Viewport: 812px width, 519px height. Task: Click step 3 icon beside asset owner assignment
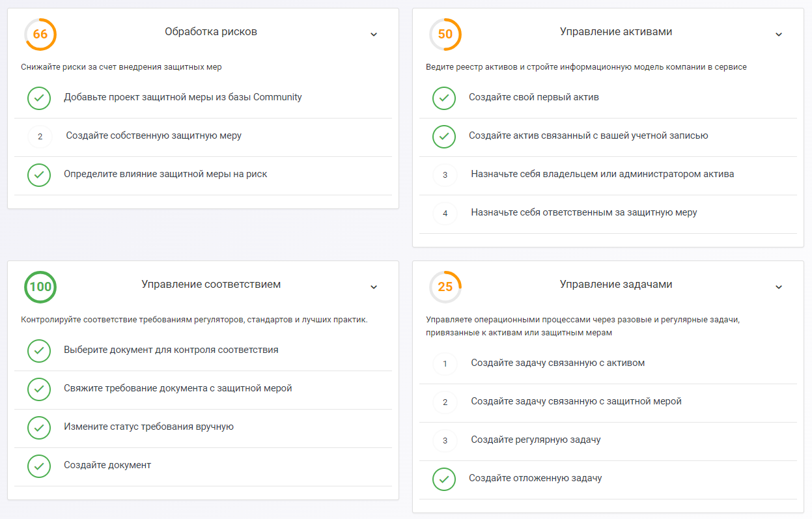[x=445, y=175]
